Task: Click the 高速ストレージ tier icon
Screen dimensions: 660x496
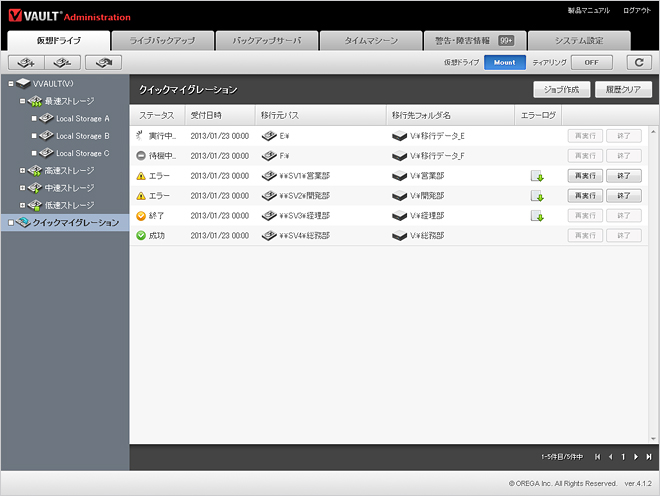Action: tap(35, 171)
